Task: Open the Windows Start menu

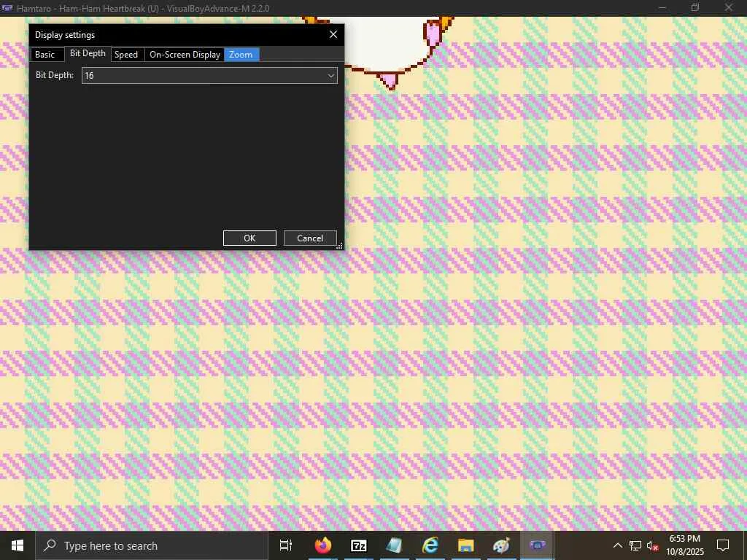Action: pos(18,545)
